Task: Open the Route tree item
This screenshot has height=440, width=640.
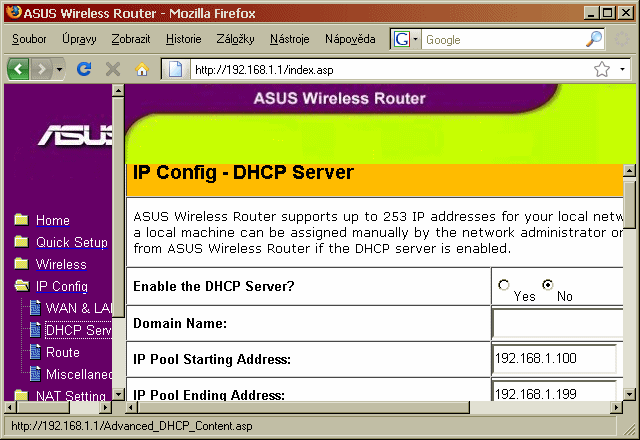Action: click(63, 352)
